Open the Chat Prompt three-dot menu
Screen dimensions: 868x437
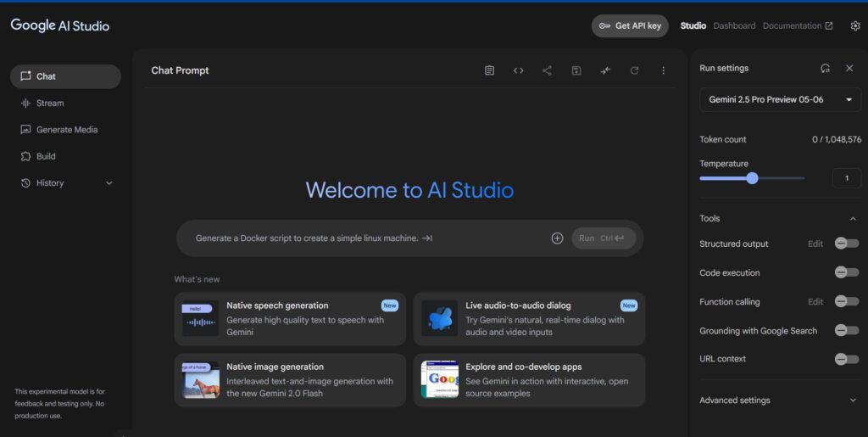(663, 70)
